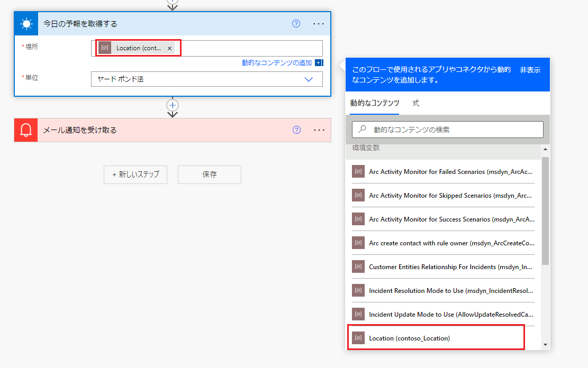Click the plus icon between the two flow steps
This screenshot has width=588, height=368.
pyautogui.click(x=173, y=105)
